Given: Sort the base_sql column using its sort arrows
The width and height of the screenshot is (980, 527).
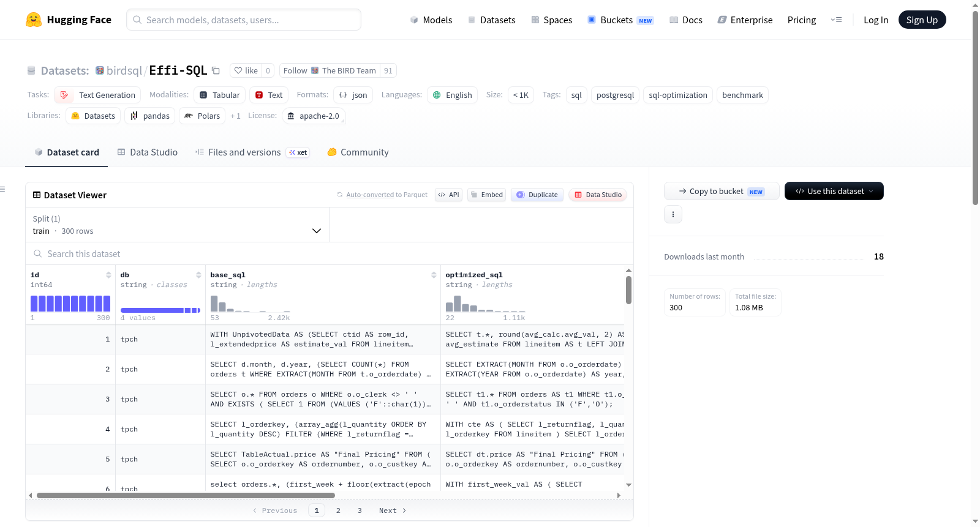Looking at the screenshot, I should pos(434,275).
